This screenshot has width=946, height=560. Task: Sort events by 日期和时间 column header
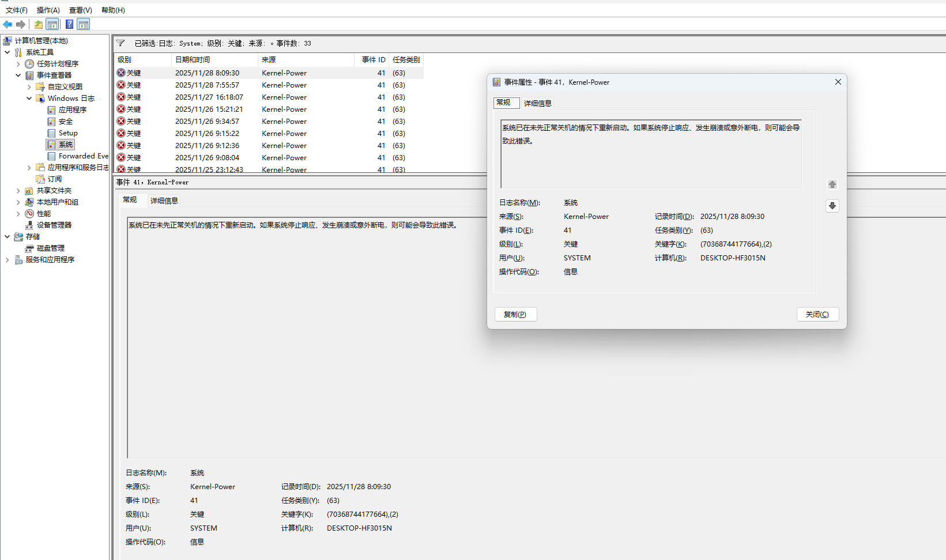click(x=214, y=60)
